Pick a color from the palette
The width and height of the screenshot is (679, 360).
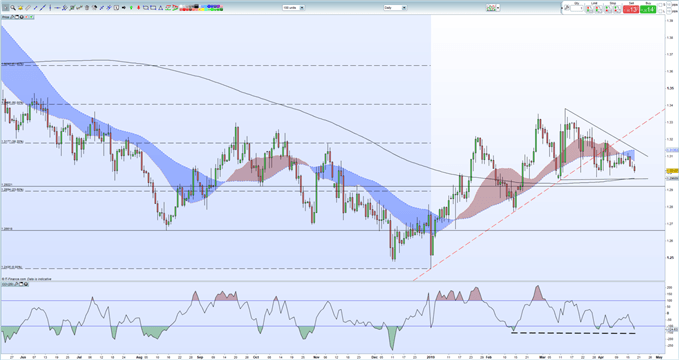coord(201,7)
